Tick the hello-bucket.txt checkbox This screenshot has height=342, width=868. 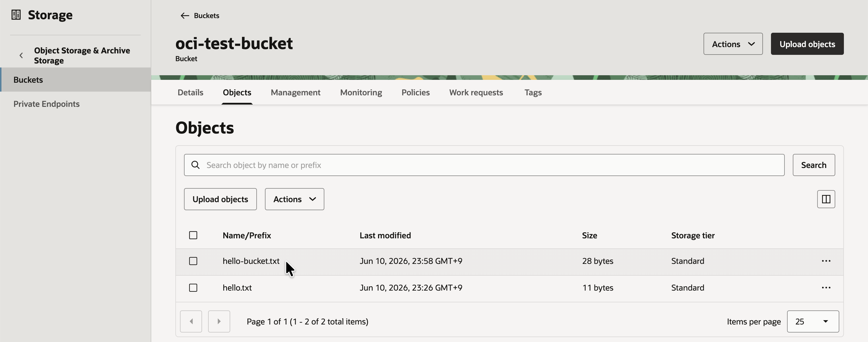(x=193, y=261)
